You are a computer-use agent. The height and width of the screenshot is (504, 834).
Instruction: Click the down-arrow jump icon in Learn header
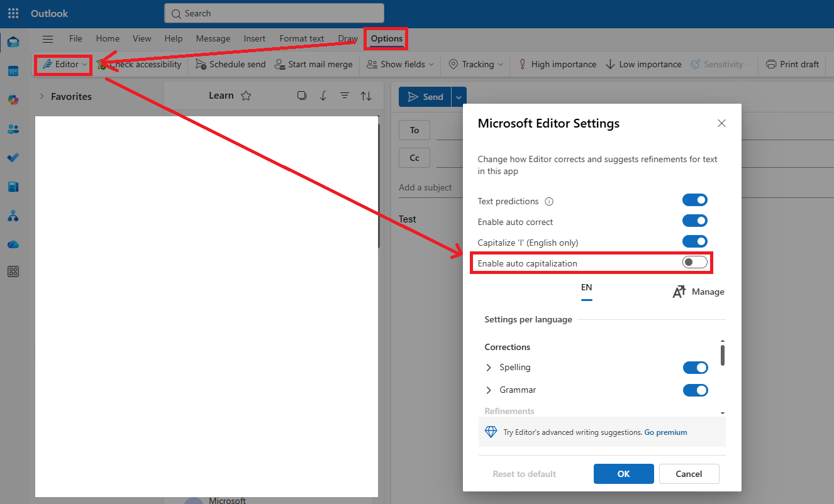[323, 96]
